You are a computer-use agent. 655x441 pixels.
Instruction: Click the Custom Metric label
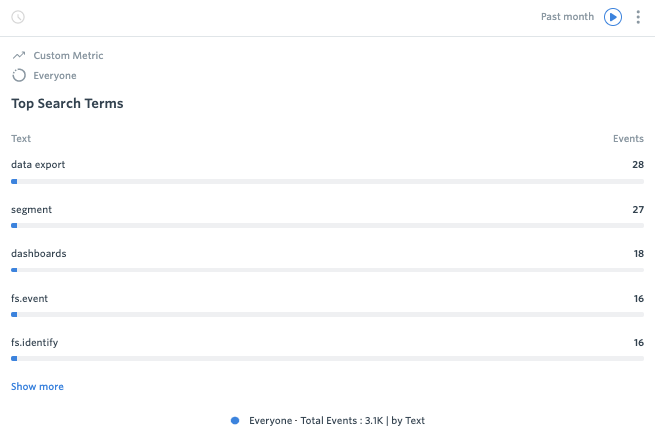68,56
